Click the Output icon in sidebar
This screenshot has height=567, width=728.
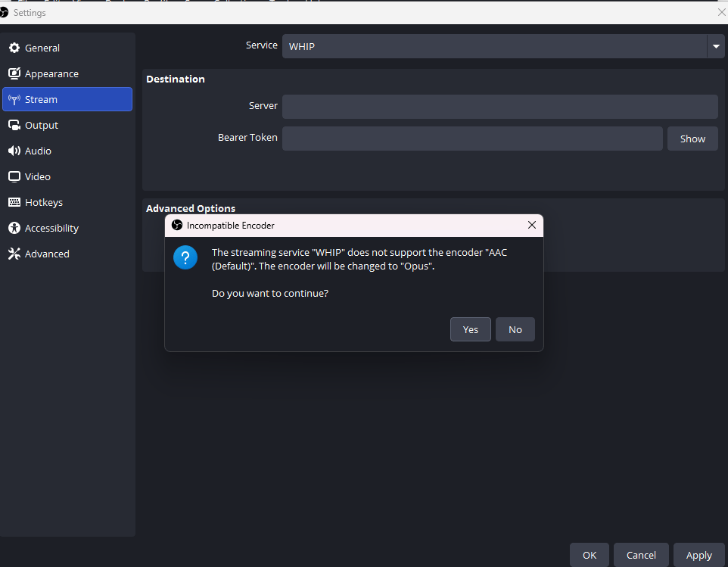click(14, 125)
